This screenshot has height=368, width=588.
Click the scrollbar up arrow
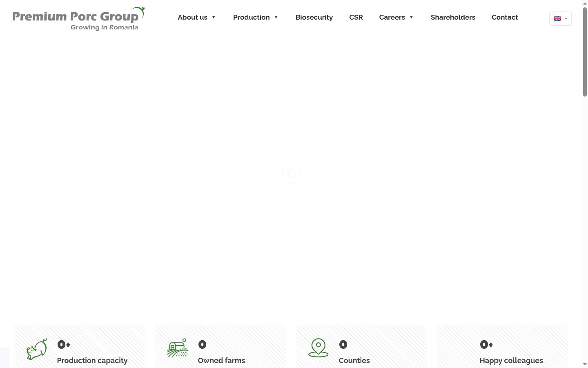coord(585,3)
